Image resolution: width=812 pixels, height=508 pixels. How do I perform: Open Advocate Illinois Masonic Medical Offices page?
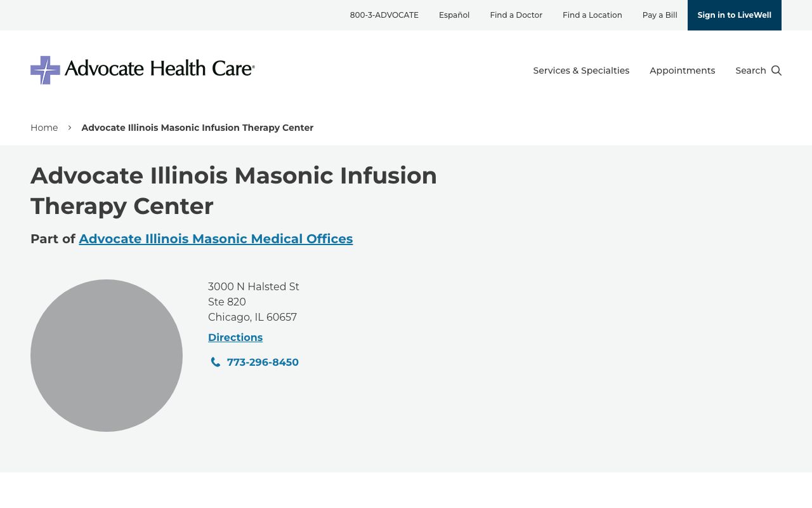(x=216, y=239)
